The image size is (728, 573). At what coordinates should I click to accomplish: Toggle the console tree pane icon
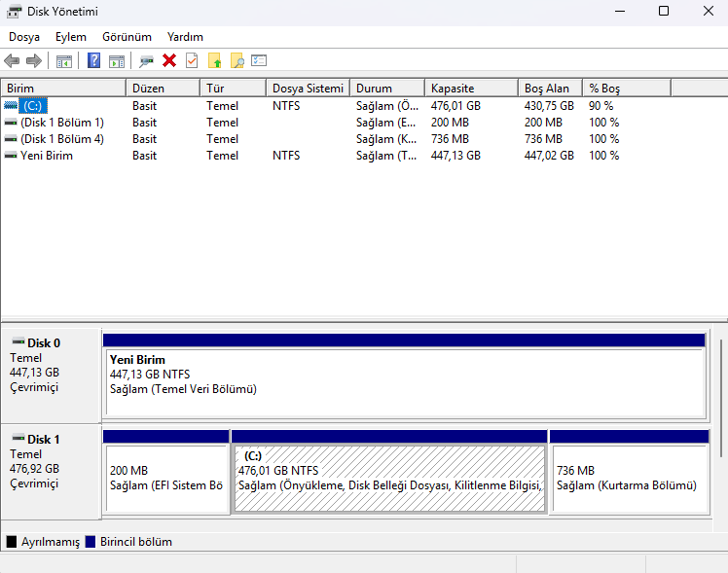pyautogui.click(x=64, y=60)
